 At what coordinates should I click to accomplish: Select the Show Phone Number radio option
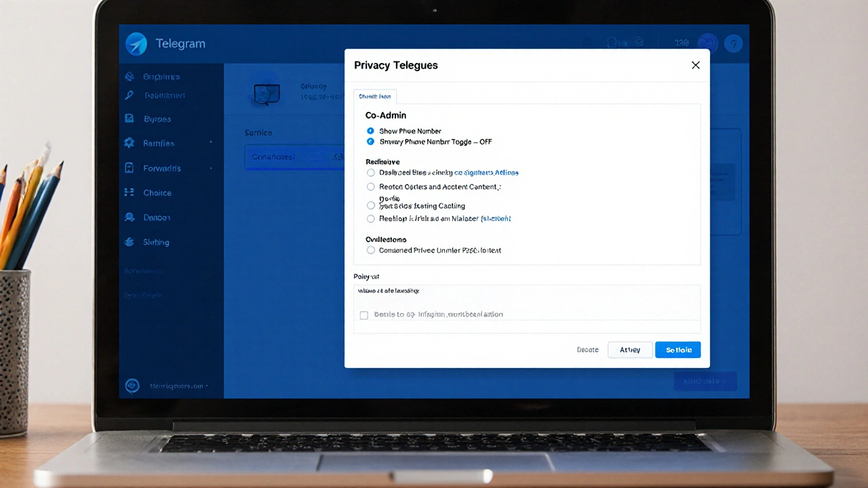coord(370,131)
